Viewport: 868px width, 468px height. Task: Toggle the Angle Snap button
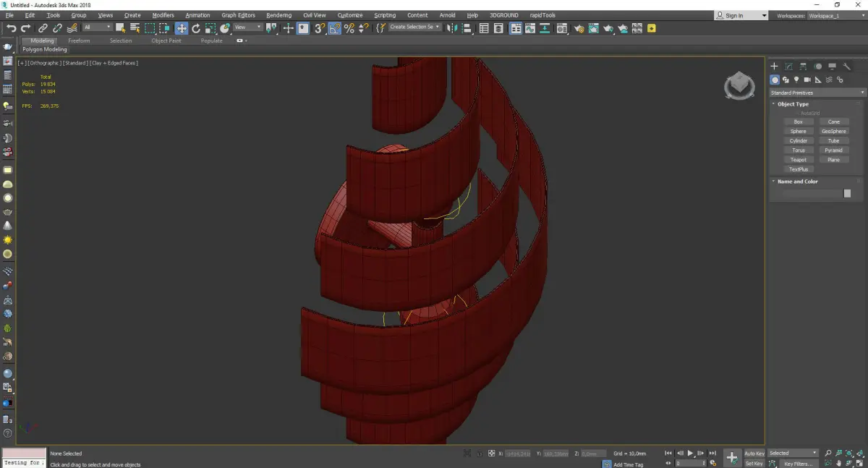point(335,28)
